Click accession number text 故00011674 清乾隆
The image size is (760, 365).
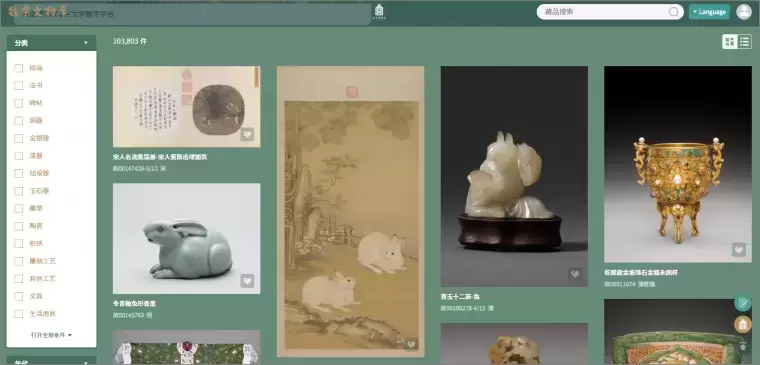[629, 285]
